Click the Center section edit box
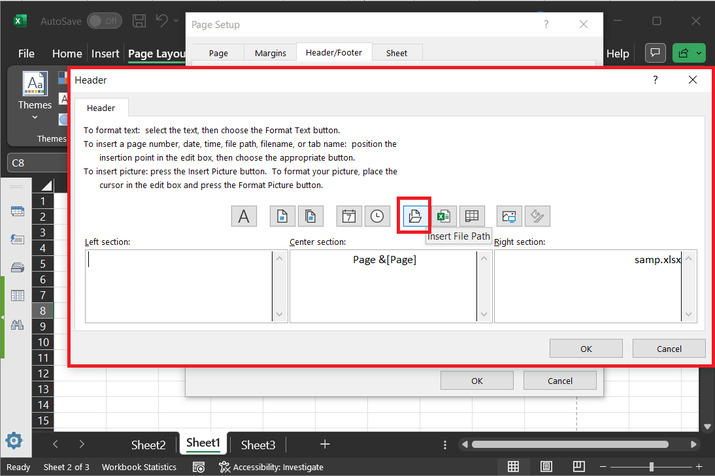 coord(383,286)
